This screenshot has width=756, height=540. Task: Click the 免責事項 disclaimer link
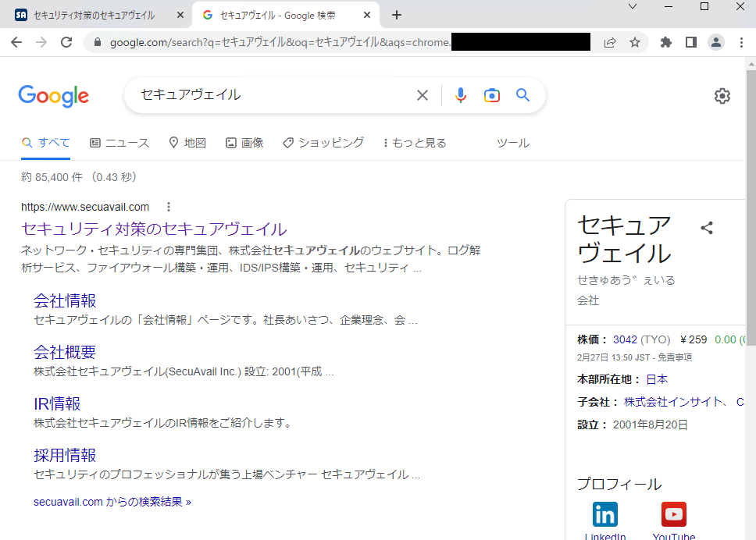(x=675, y=357)
